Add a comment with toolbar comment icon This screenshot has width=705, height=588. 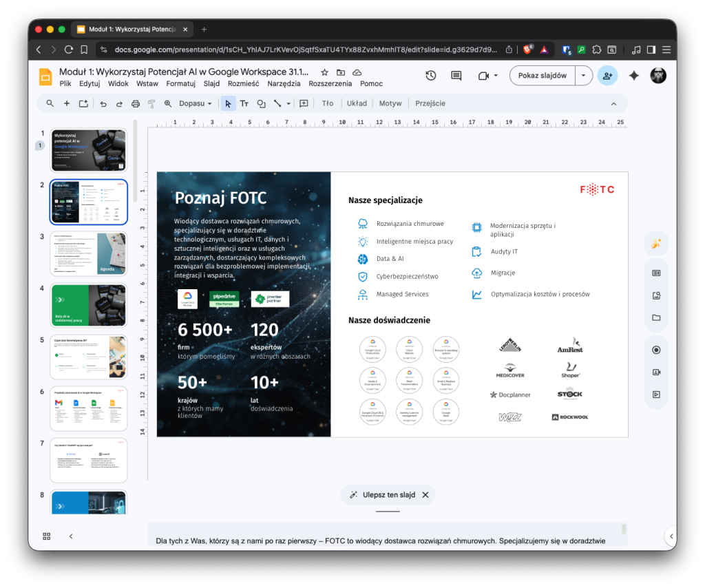click(x=304, y=103)
